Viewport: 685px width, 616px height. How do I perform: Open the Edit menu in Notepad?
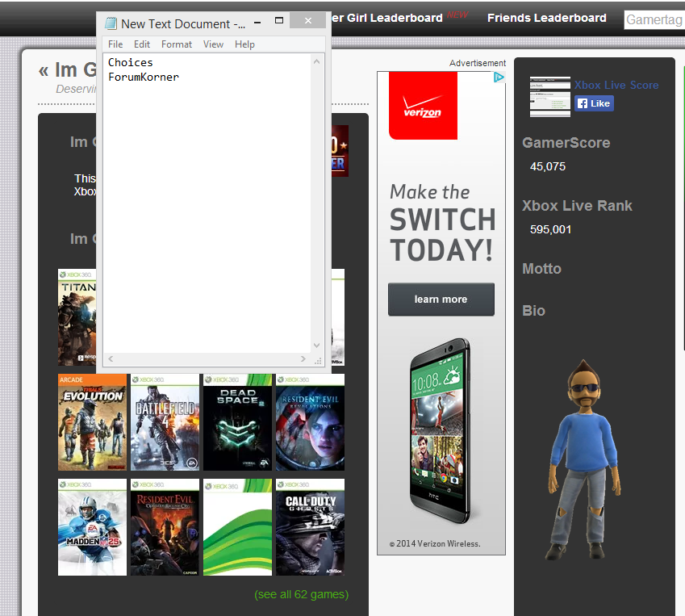click(x=141, y=44)
